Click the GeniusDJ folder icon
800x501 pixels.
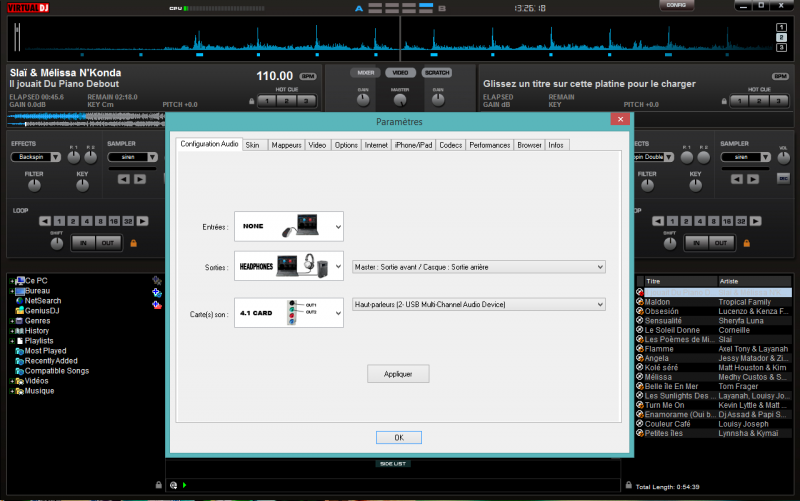[19, 310]
